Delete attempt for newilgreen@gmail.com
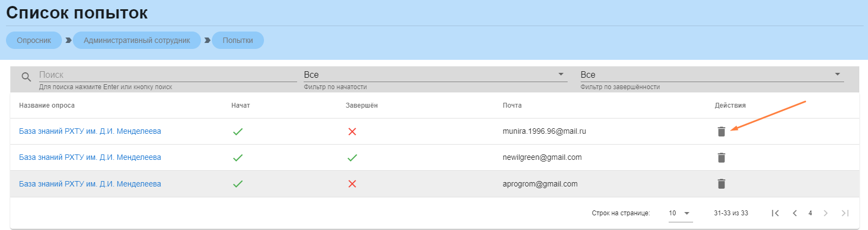 point(721,158)
